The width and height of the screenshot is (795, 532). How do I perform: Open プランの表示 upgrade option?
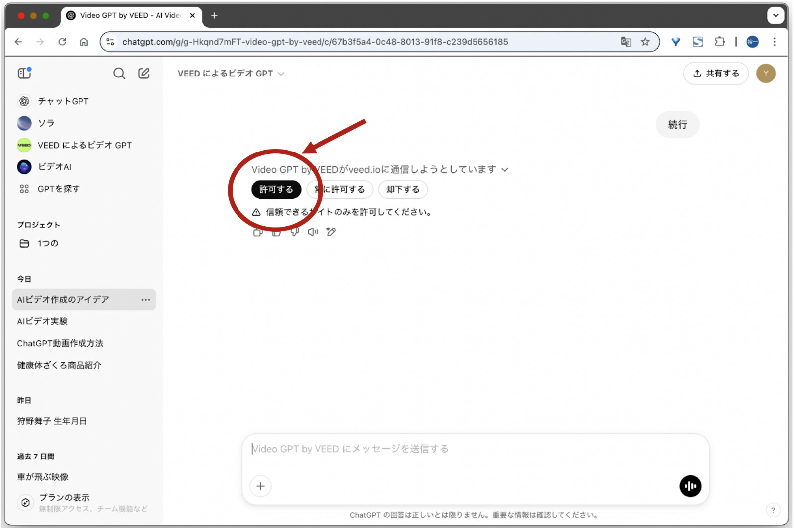83,502
